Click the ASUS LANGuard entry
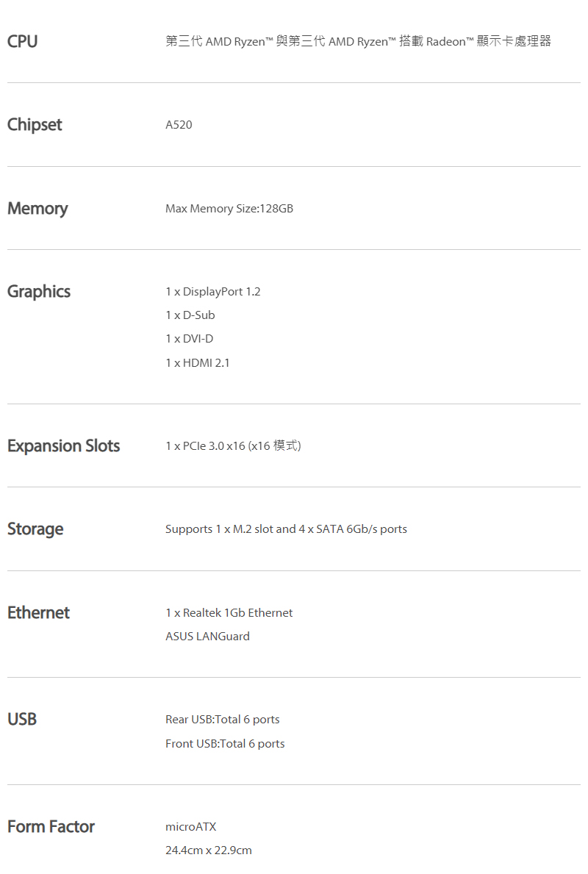Viewport: 588px width, 874px height. [x=207, y=637]
